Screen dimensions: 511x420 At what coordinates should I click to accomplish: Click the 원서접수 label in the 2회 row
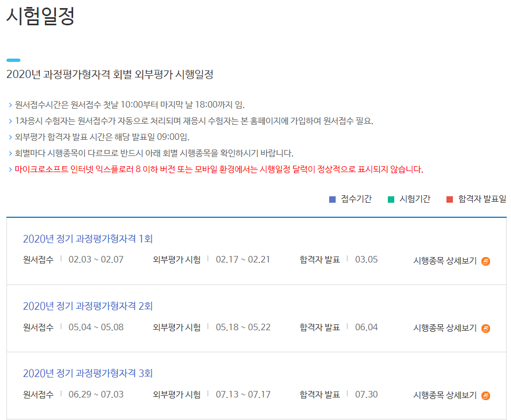[38, 328]
